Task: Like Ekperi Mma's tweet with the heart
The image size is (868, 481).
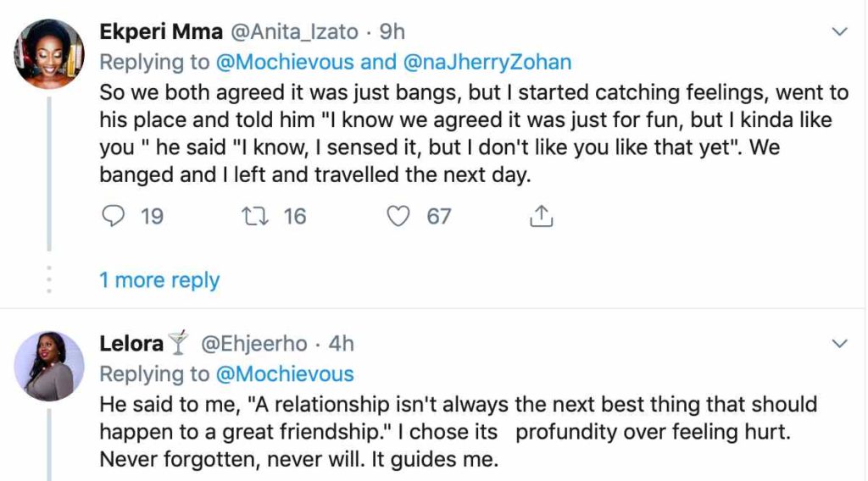Action: [x=398, y=217]
